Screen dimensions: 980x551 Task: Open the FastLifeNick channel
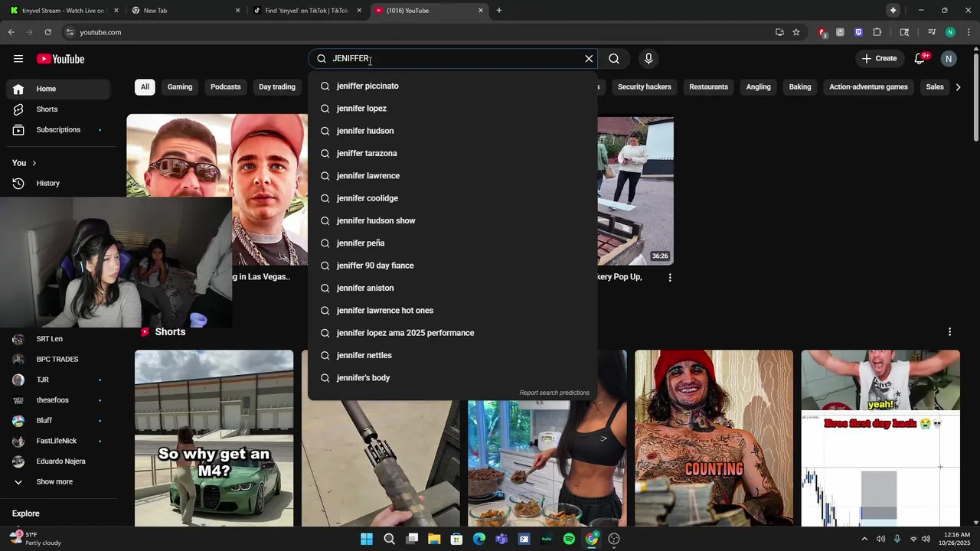(x=58, y=442)
